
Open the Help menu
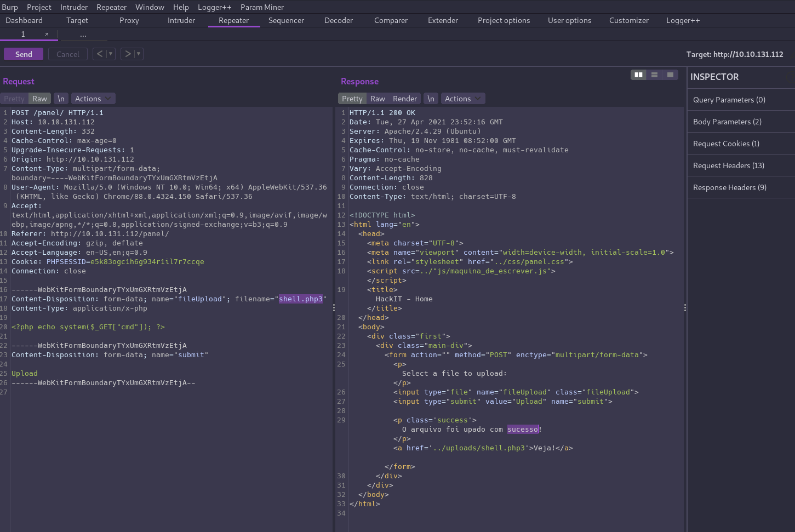181,7
